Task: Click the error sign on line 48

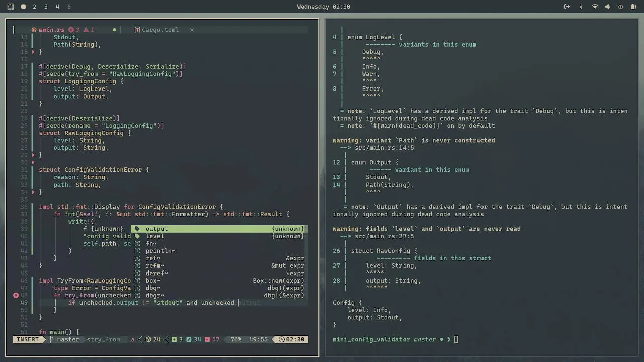Action: coord(16,295)
